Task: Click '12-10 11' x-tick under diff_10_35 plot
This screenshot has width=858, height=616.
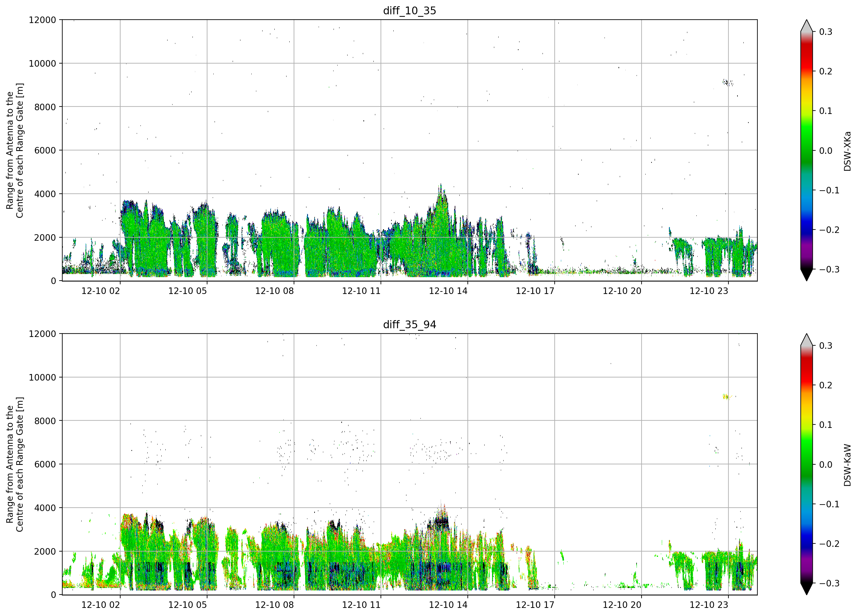Action: tap(361, 291)
